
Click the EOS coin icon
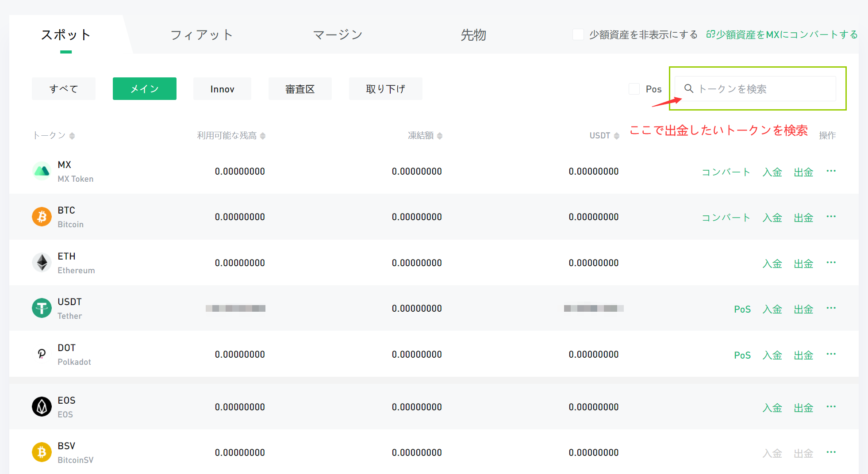point(42,407)
